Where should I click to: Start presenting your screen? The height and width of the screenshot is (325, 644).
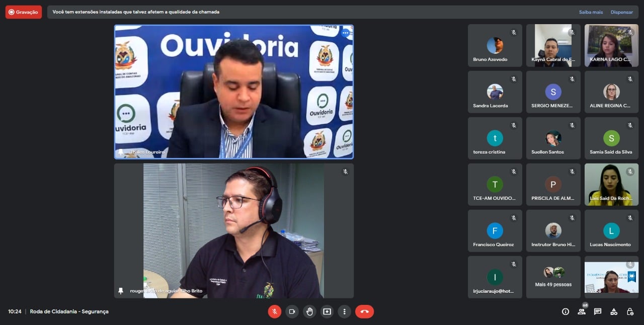pos(327,311)
